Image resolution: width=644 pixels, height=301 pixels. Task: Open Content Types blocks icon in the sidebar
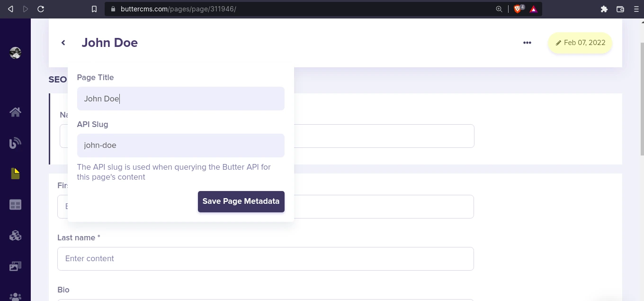pyautogui.click(x=15, y=236)
